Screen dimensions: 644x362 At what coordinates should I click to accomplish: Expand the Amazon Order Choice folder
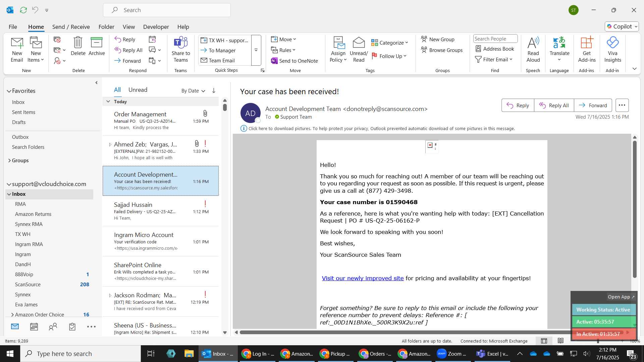tap(12, 314)
